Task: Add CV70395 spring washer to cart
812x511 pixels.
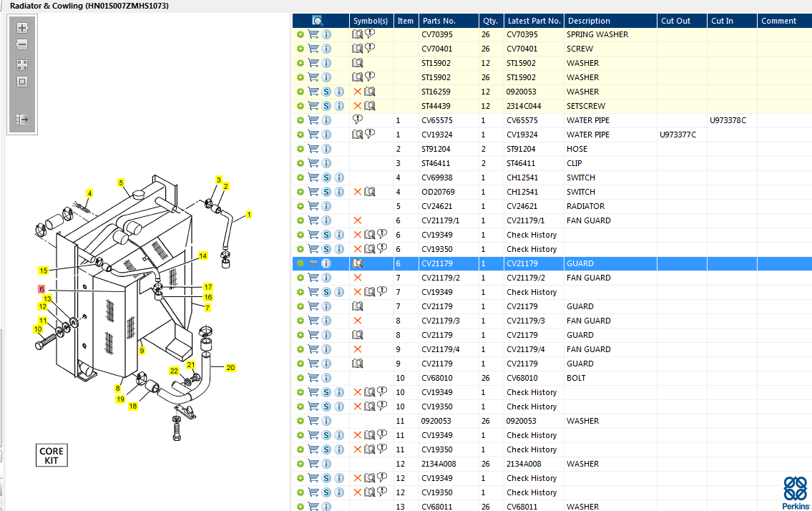Action: [x=313, y=34]
